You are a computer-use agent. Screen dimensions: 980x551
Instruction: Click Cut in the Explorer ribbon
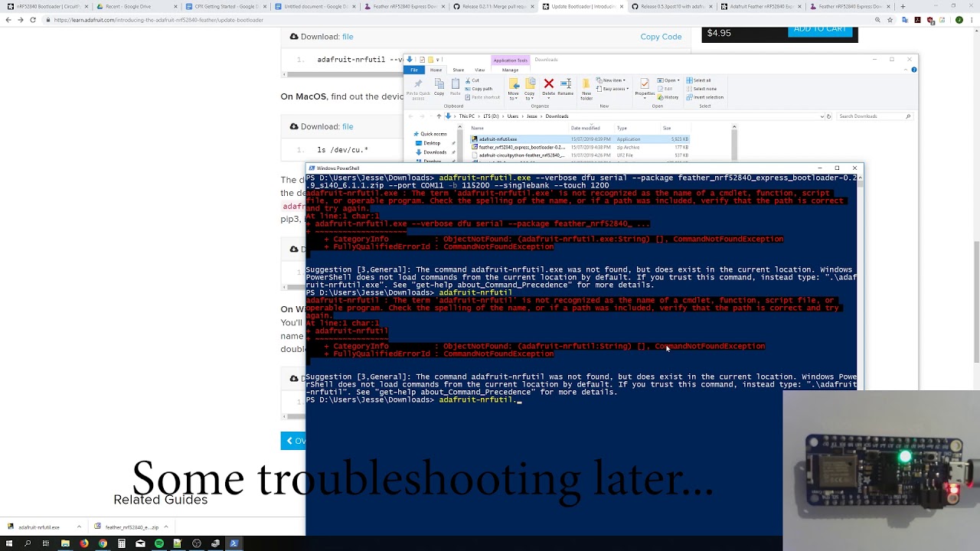pos(472,80)
